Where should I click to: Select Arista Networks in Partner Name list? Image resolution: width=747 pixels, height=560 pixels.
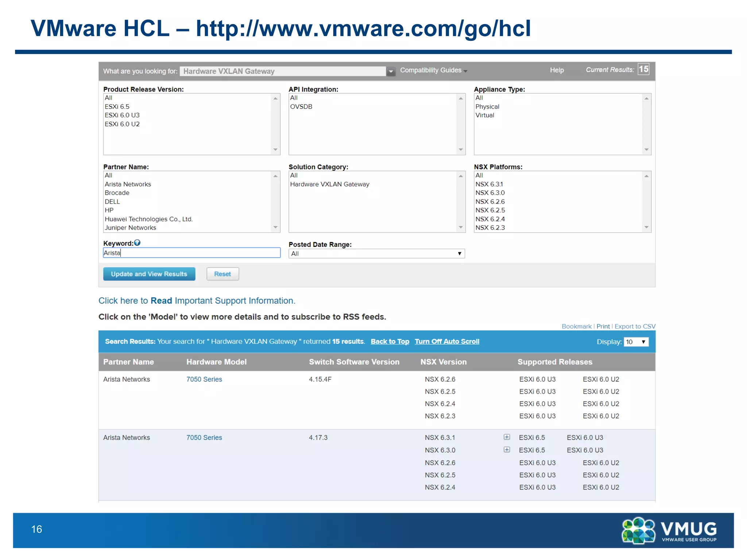pos(128,184)
